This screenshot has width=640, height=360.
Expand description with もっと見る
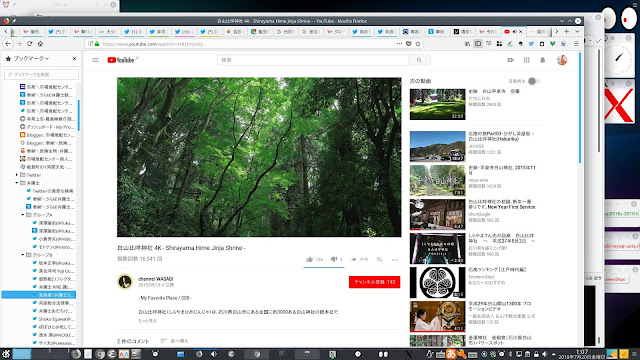pyautogui.click(x=147, y=321)
